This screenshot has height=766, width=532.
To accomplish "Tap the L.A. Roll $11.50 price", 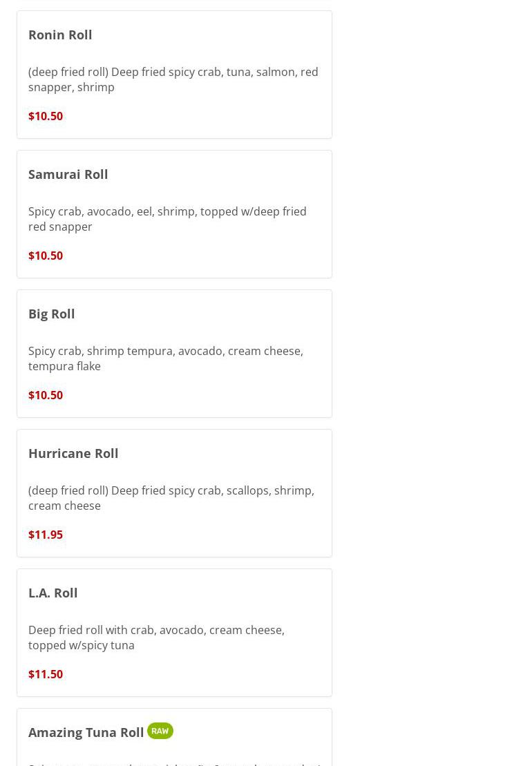I will [x=46, y=674].
